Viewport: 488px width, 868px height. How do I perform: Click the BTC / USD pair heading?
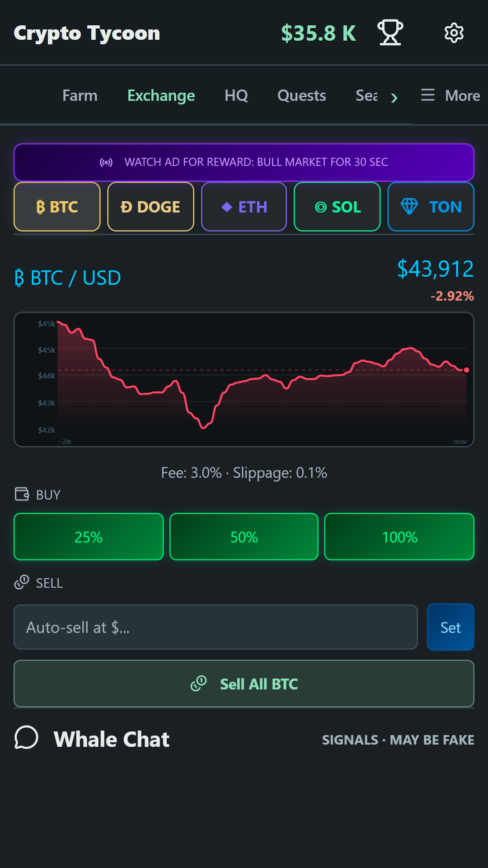[x=68, y=278]
